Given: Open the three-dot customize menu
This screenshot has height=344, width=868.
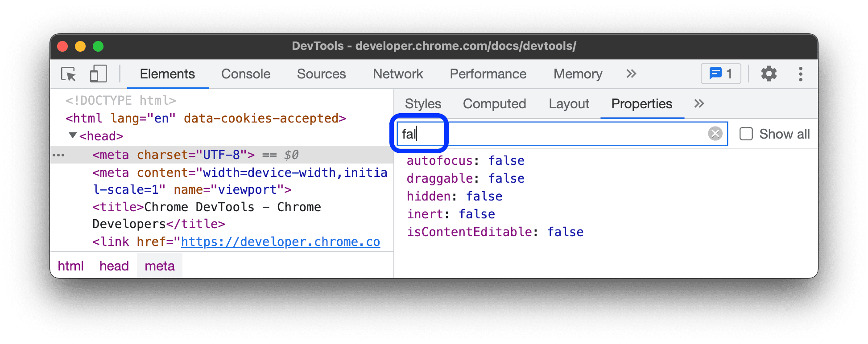Looking at the screenshot, I should (801, 74).
